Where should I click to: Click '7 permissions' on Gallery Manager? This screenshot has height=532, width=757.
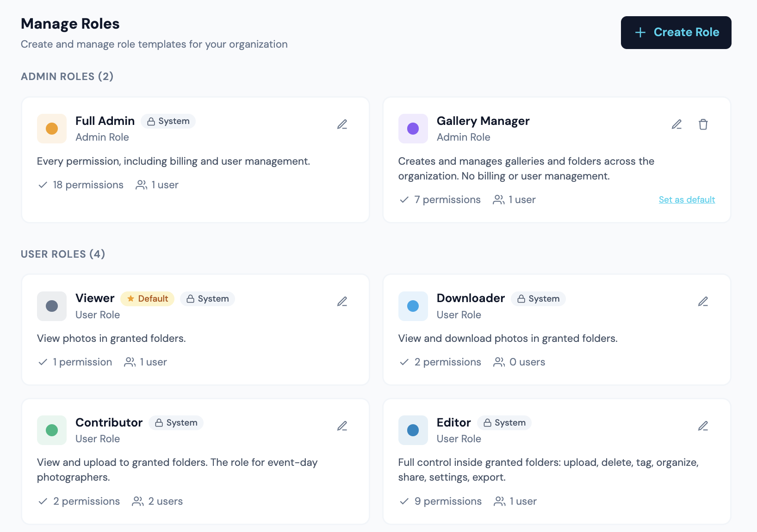440,200
